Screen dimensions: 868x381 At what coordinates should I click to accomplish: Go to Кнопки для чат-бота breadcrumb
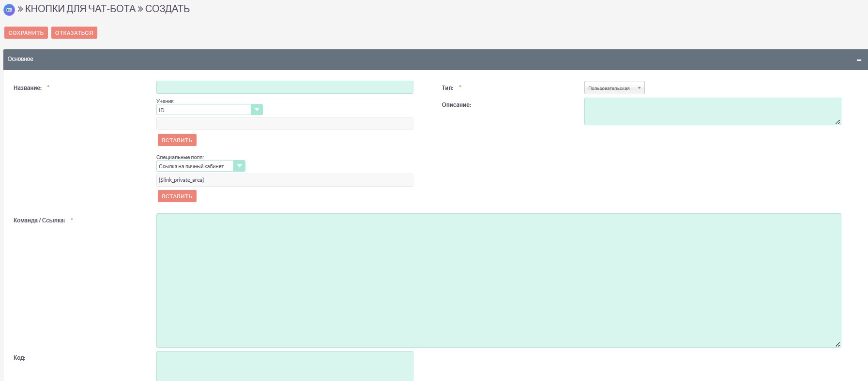[x=80, y=9]
